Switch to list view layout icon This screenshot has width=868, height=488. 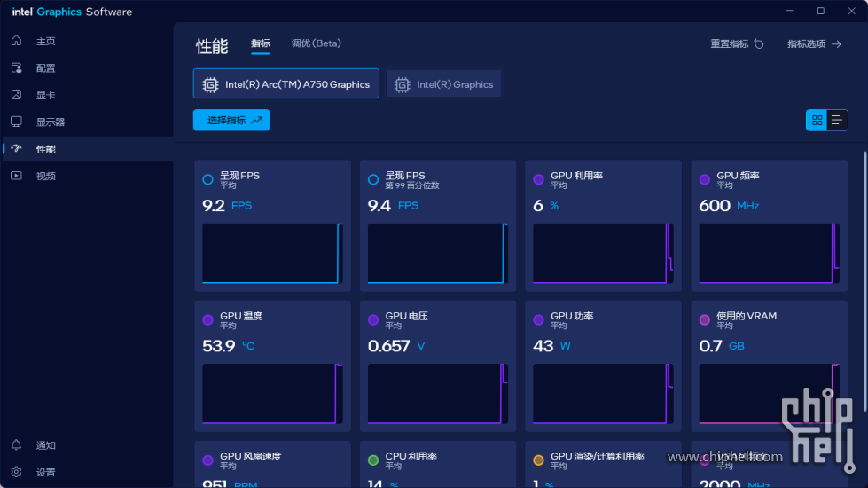pyautogui.click(x=837, y=120)
